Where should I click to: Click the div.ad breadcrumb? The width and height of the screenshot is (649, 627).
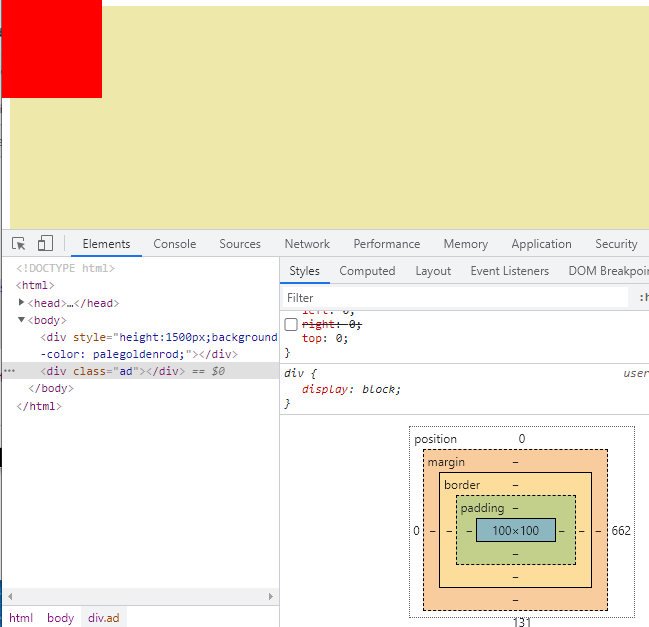coord(103,618)
